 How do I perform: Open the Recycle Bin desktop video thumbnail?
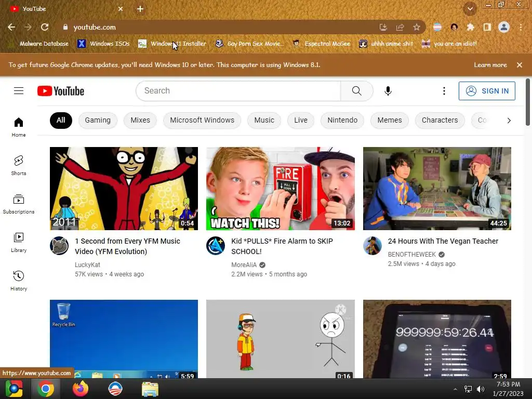coord(124,339)
